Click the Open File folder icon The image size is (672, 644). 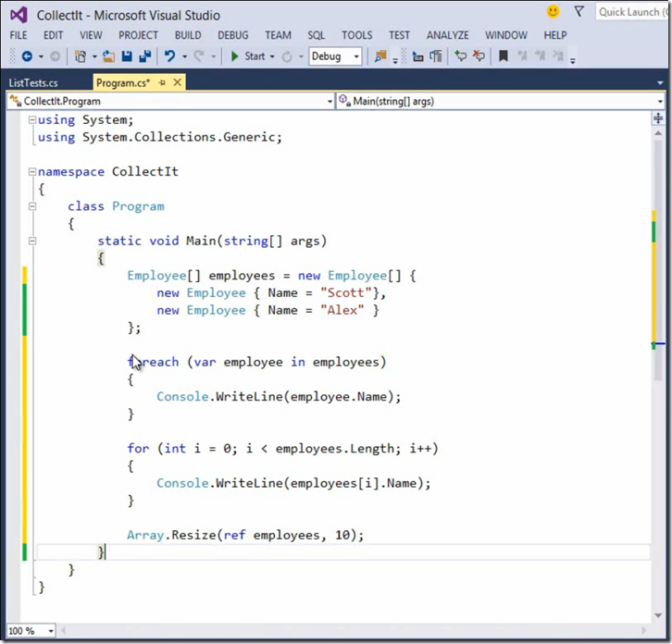(x=109, y=56)
